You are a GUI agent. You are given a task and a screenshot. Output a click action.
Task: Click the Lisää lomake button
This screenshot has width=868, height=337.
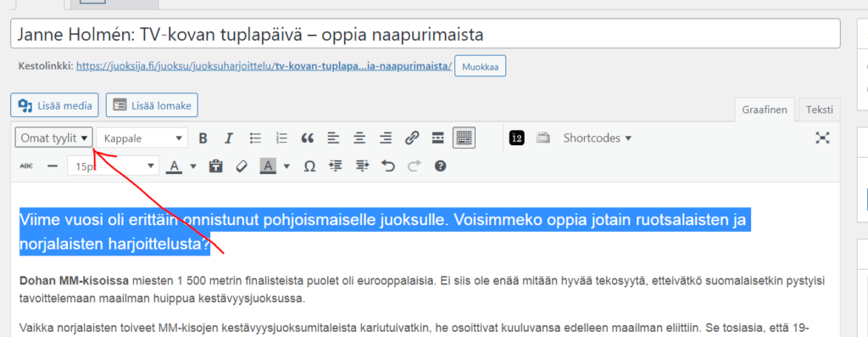[152, 105]
